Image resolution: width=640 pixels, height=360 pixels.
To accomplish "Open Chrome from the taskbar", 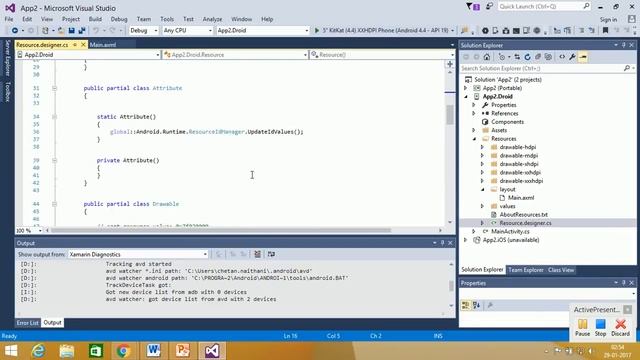I will [123, 351].
